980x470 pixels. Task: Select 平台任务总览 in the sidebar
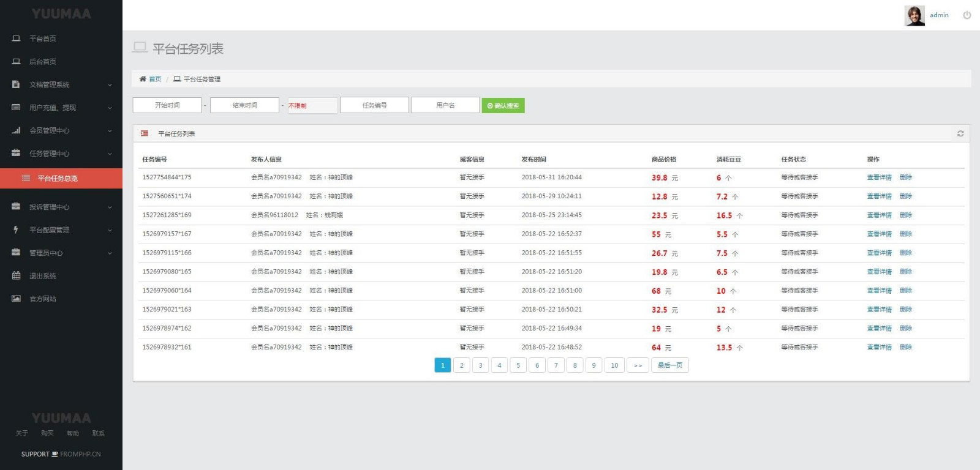(x=58, y=178)
